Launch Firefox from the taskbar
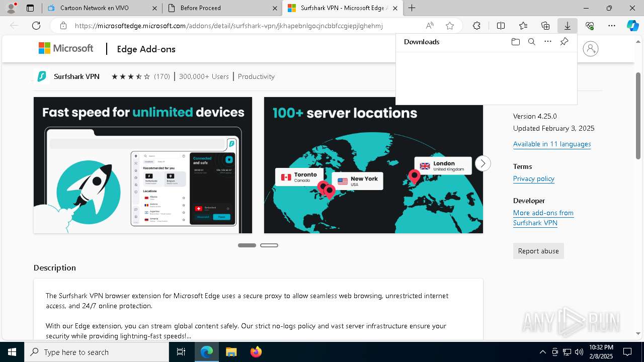The width and height of the screenshot is (644, 362). [256, 352]
